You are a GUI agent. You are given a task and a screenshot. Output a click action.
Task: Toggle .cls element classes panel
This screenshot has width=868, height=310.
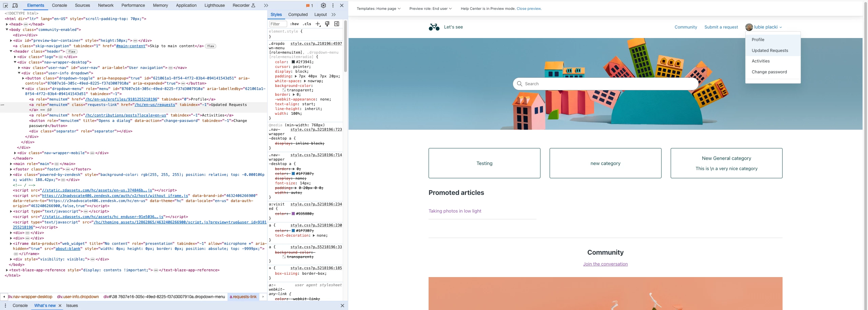(x=307, y=24)
